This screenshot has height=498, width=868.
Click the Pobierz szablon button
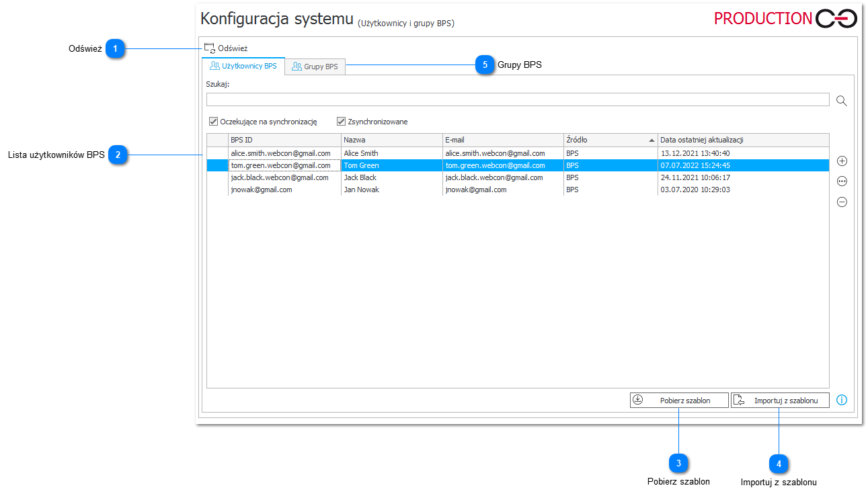(x=680, y=400)
